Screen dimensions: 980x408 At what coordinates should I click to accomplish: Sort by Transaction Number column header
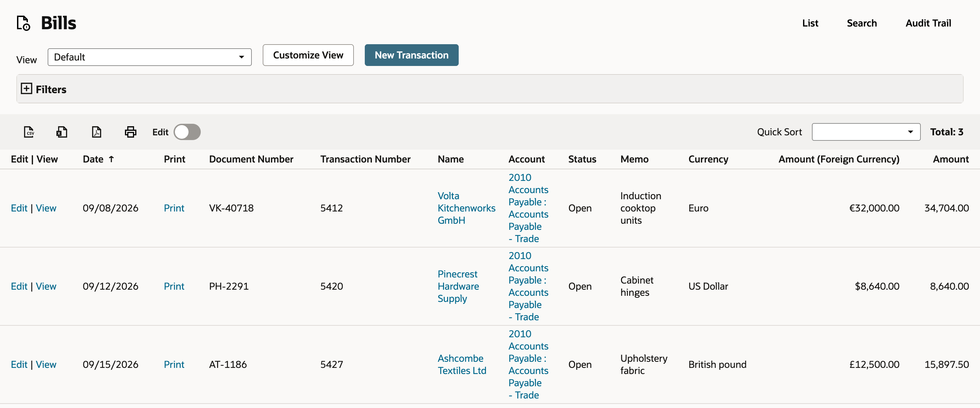click(x=365, y=159)
